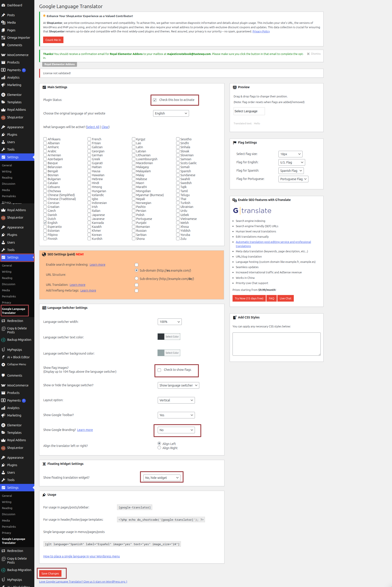
Task: Click the Collapse Menu arrow icon
Action: click(3, 364)
